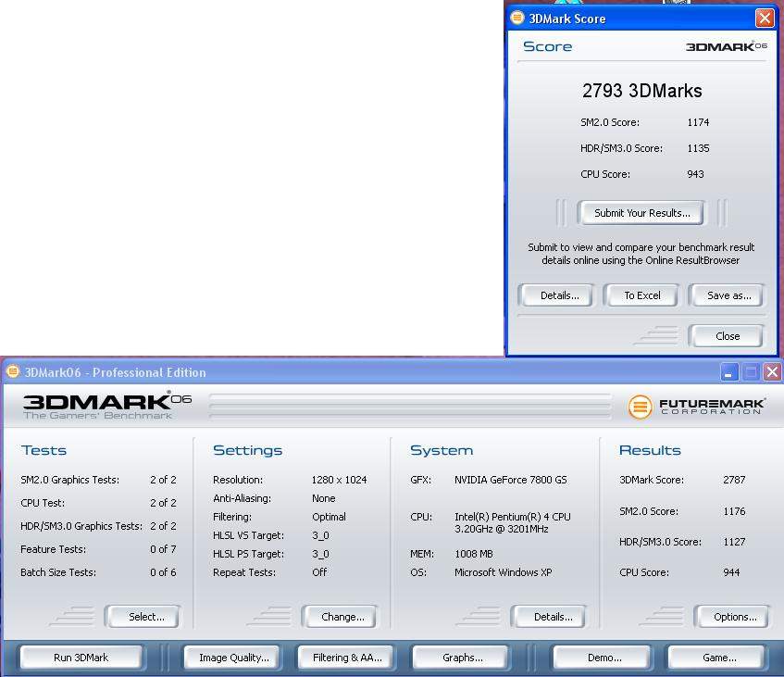Click Save as button
Image resolution: width=784 pixels, height=677 pixels.
tap(728, 295)
